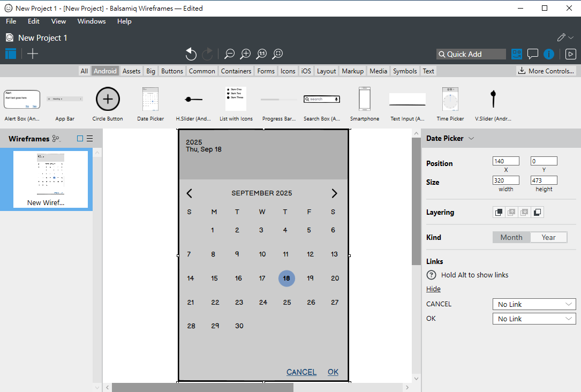The height and width of the screenshot is (392, 581).
Task: Open the Date Picker inspector dropdown
Action: click(x=471, y=138)
